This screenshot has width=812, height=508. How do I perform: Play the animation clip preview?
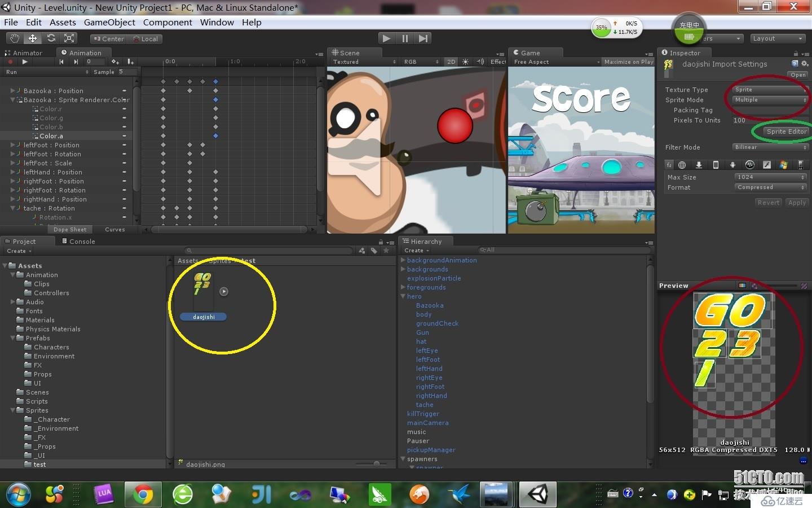pyautogui.click(x=24, y=62)
